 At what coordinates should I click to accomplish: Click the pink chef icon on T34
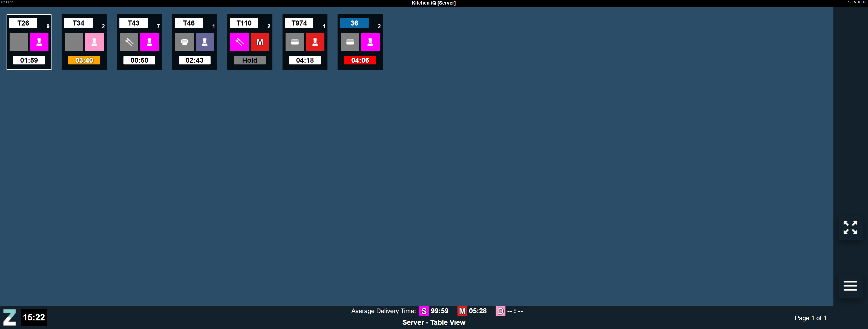(x=94, y=42)
